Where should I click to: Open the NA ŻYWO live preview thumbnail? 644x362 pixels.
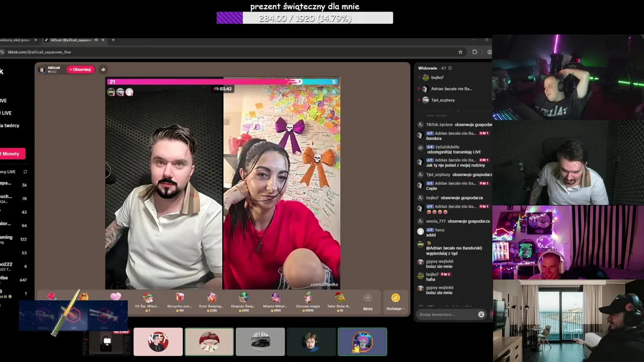pos(107,342)
